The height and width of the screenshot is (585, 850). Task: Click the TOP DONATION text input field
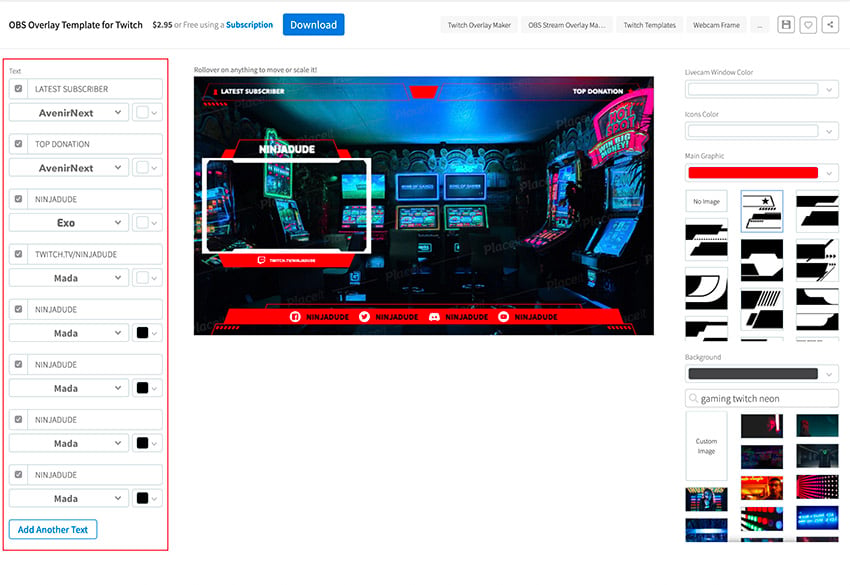click(x=95, y=144)
